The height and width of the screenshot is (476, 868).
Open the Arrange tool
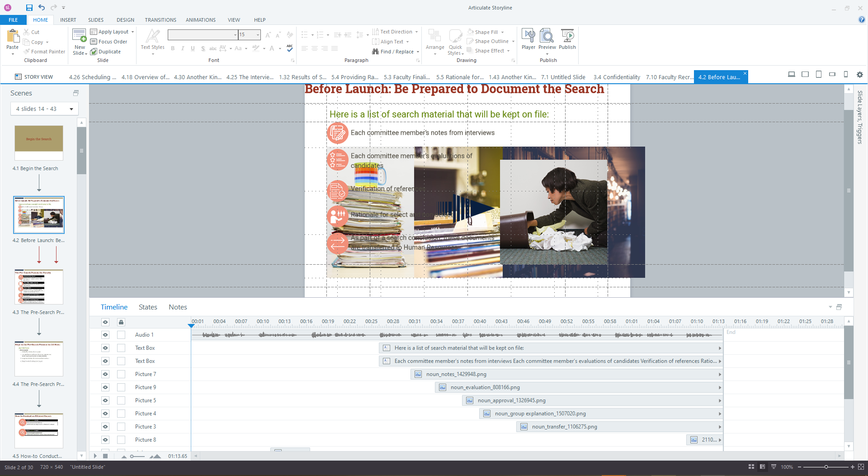click(x=435, y=42)
